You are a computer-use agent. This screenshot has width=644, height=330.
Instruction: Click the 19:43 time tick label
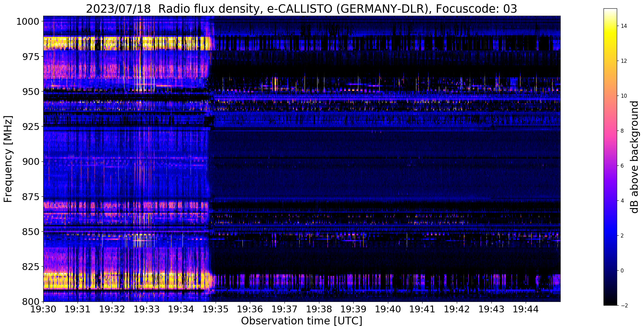click(491, 309)
